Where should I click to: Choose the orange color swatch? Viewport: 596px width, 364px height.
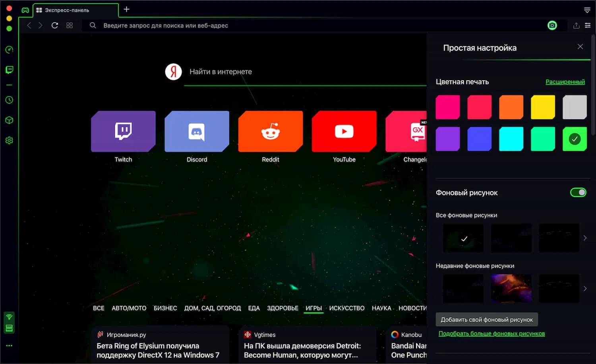(x=511, y=107)
